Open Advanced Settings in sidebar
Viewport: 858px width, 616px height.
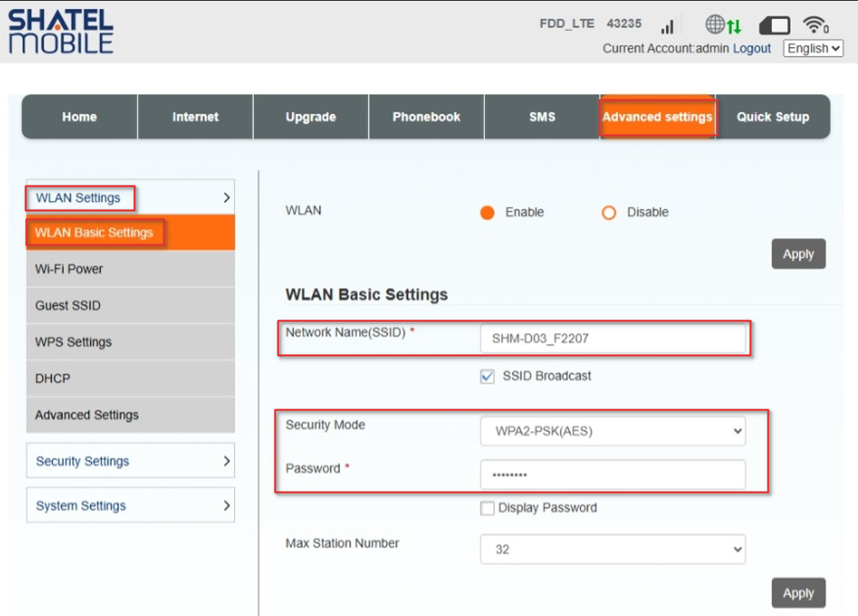(x=130, y=415)
